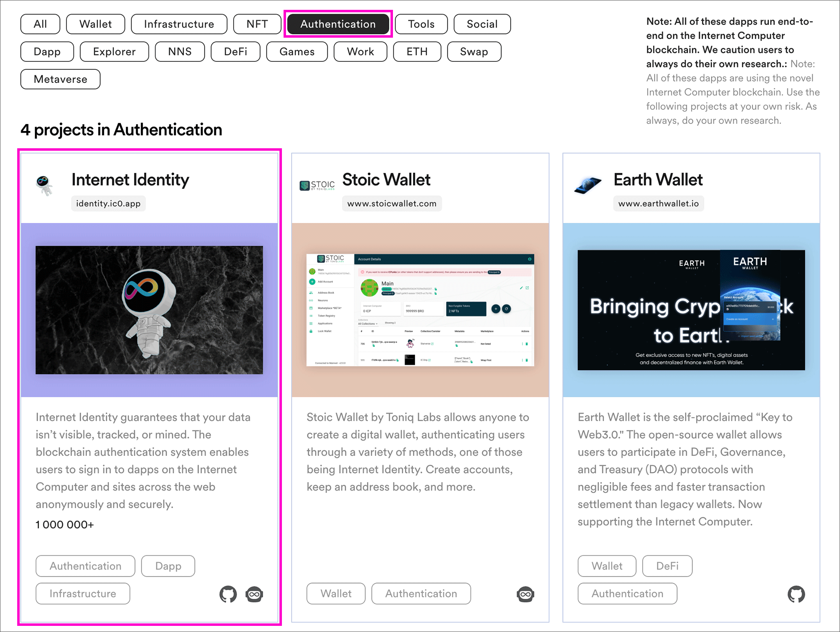Open GitHub icon on Earth Wallet card
Viewport: 840px width, 632px height.
point(796,594)
